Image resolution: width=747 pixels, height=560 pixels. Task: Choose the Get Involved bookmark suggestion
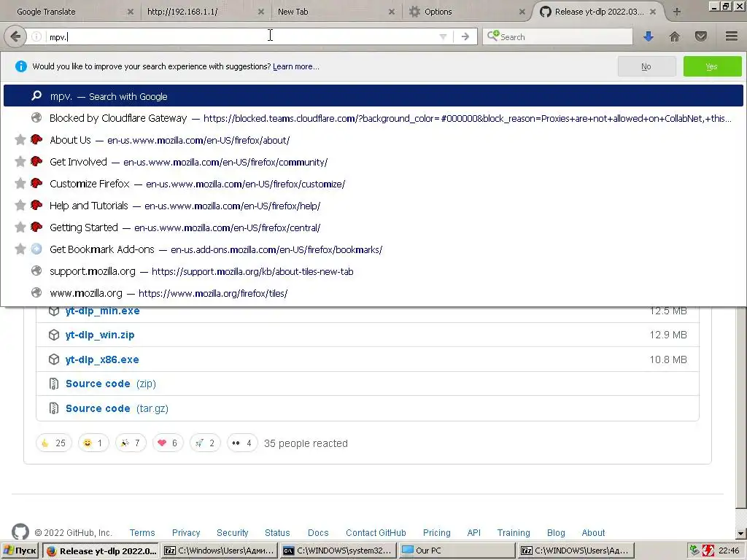click(x=373, y=162)
